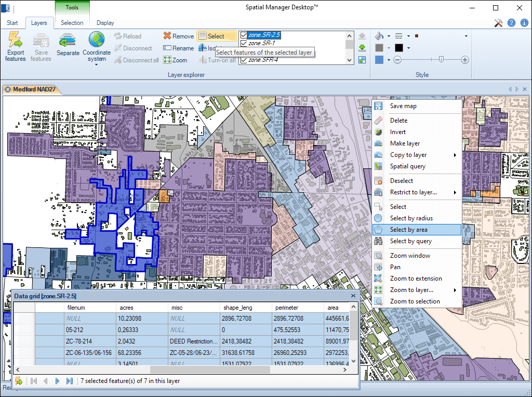Toggle the zone.SR-2.5 layer checkbox

(244, 35)
